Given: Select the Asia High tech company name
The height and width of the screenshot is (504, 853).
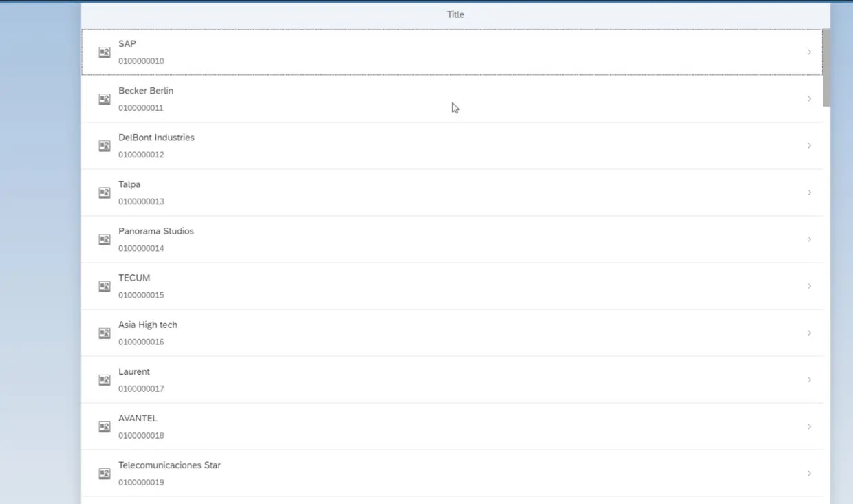Looking at the screenshot, I should point(148,324).
